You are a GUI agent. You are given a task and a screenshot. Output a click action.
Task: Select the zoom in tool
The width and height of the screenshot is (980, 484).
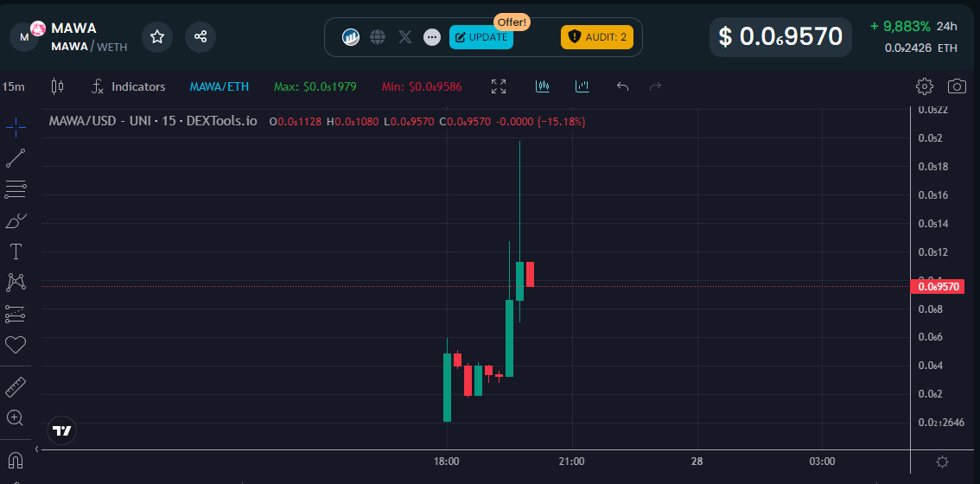(16, 417)
